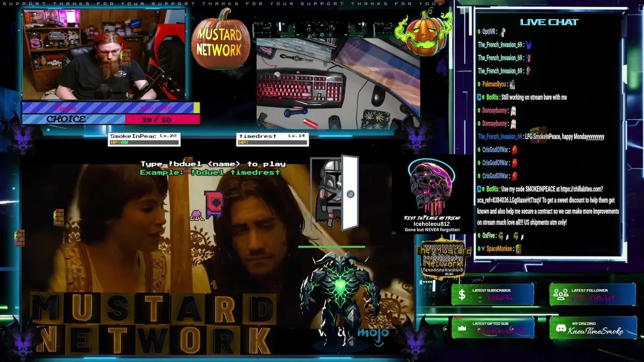
Task: Click the CHOICE 29 / 50 progress bar
Action: pyautogui.click(x=111, y=119)
